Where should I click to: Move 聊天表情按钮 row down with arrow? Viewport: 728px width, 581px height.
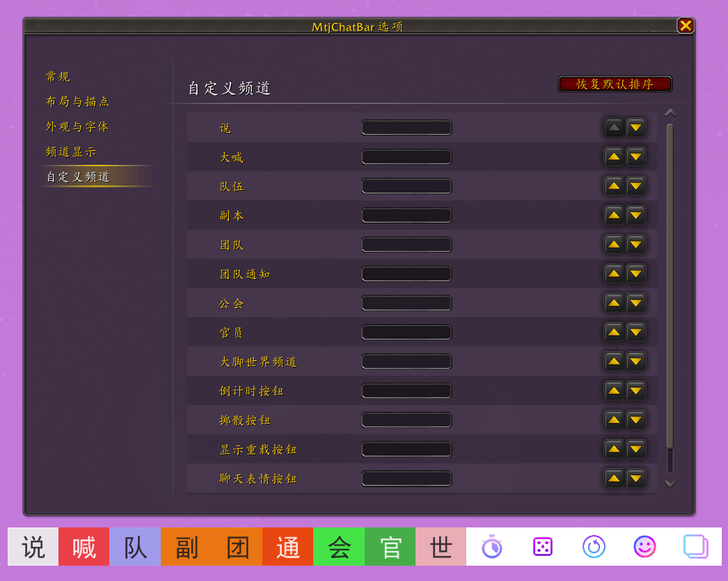636,479
